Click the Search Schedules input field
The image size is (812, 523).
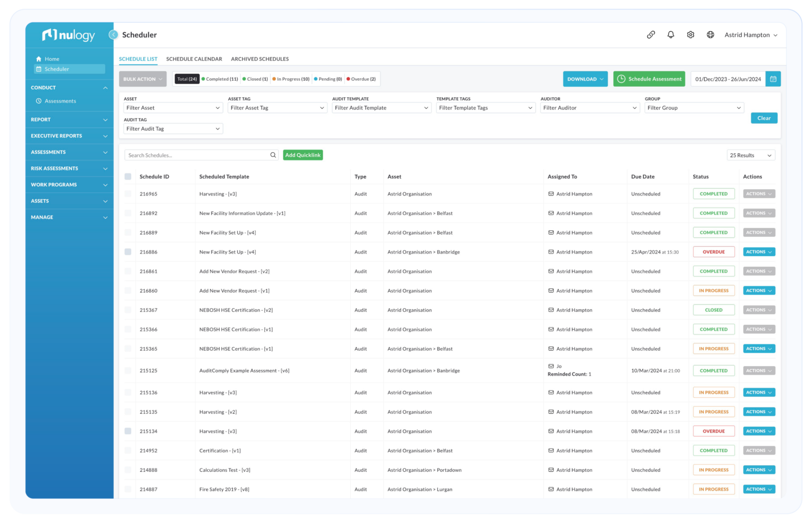point(201,155)
